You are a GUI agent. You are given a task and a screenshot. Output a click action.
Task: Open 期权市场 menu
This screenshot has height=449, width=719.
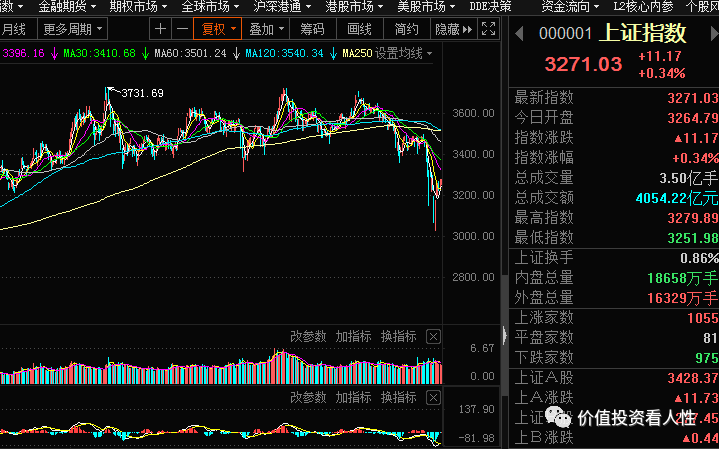point(138,6)
